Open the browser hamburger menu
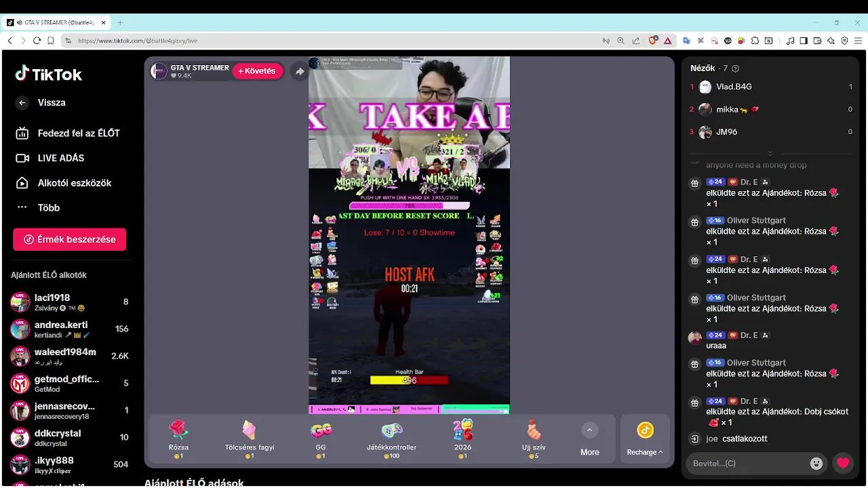 [x=858, y=41]
